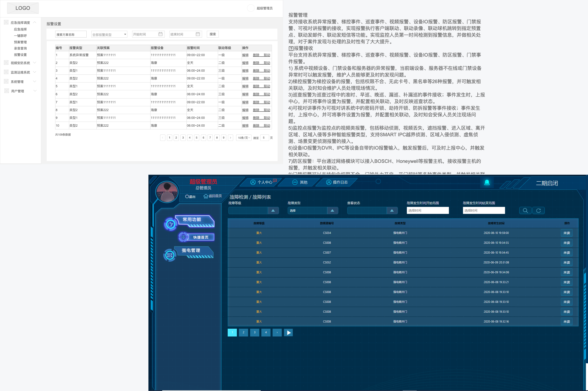588x391 pixels.
Task: Click the 其他 dots icon
Action: pyautogui.click(x=295, y=182)
